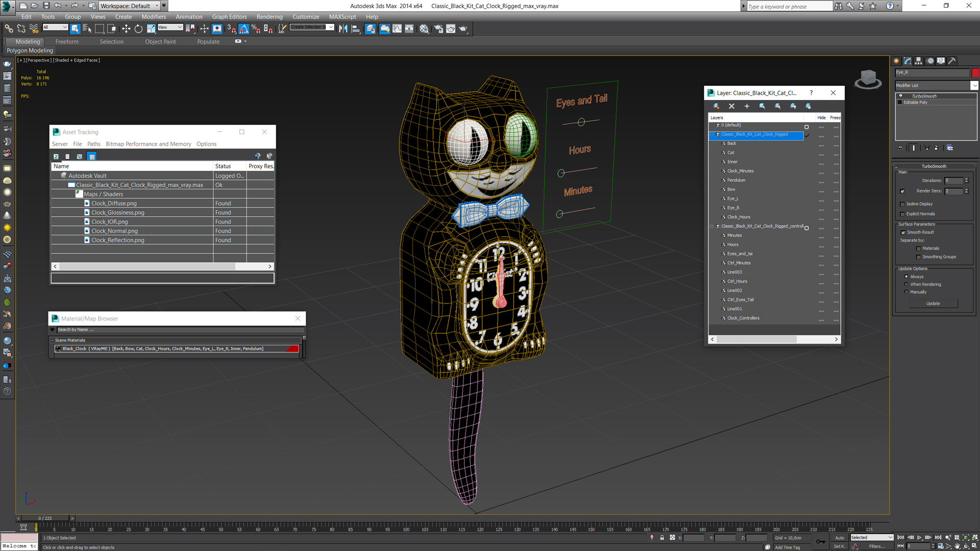This screenshot has height=551, width=980.
Task: Open Render Setup teapot icon
Action: coord(438,29)
